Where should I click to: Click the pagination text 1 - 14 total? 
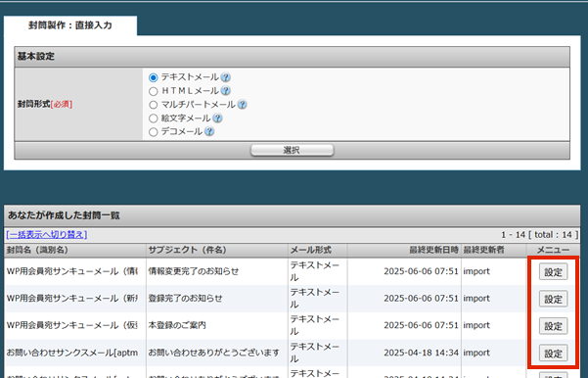[540, 235]
